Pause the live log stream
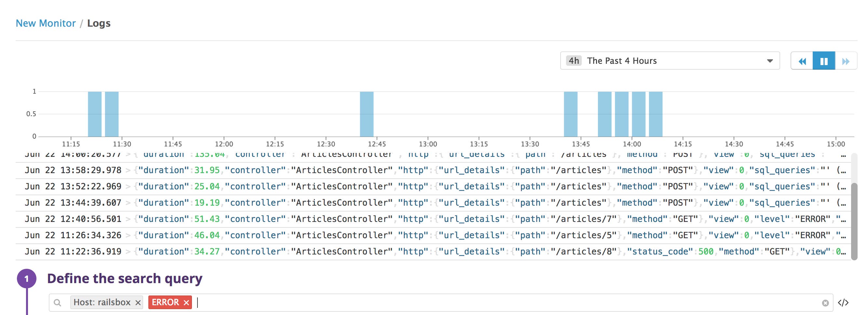This screenshot has height=315, width=868. click(823, 61)
